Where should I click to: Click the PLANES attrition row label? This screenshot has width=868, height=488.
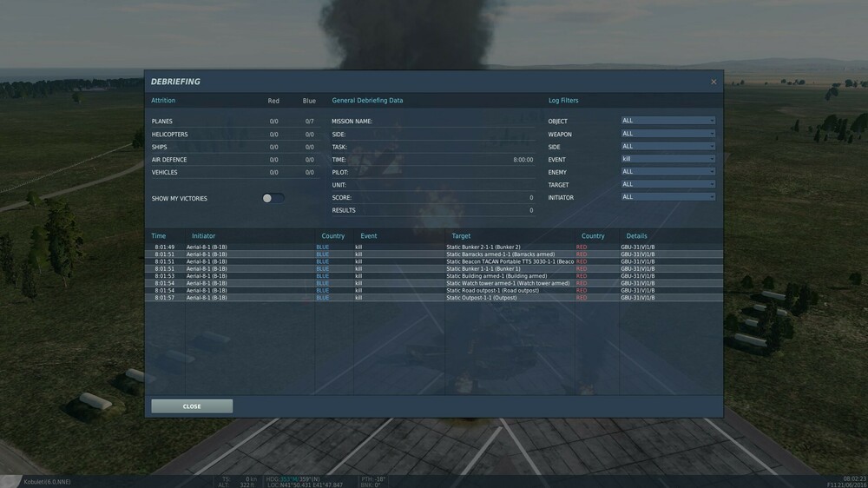click(161, 122)
